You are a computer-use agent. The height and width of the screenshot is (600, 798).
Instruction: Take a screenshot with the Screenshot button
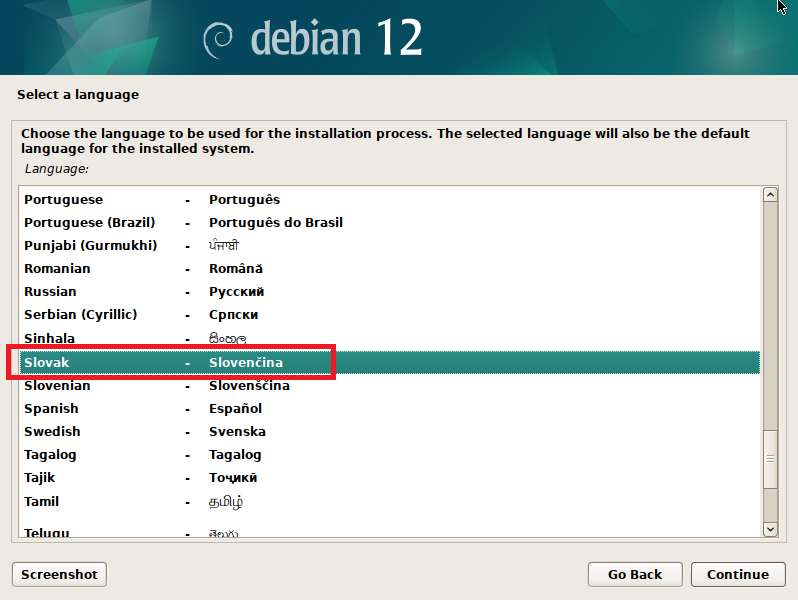pyautogui.click(x=59, y=574)
